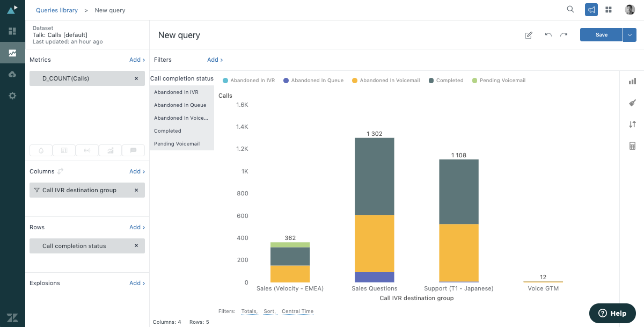Open the admin settings gear in sidebar
This screenshot has height=327, width=644.
click(x=12, y=96)
